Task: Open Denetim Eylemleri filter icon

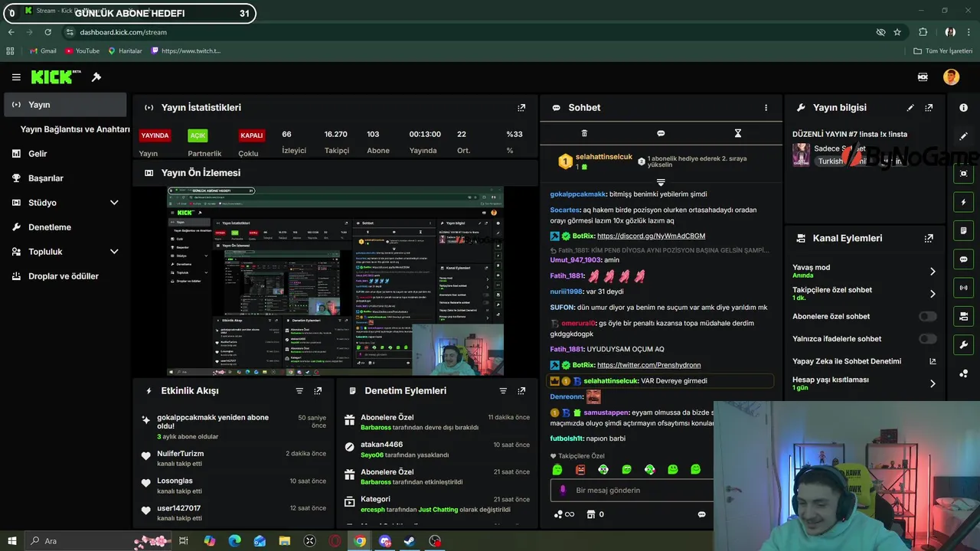Action: coord(503,391)
